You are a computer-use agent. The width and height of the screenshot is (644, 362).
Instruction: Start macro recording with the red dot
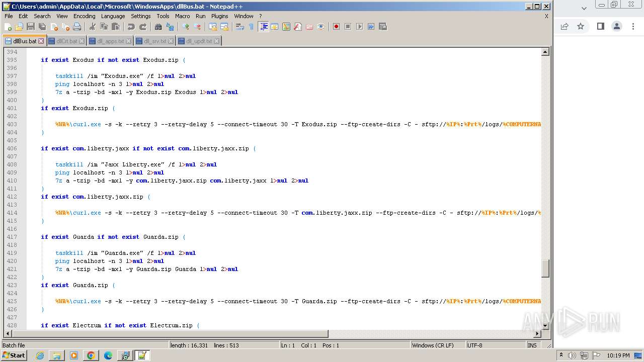pos(336,27)
